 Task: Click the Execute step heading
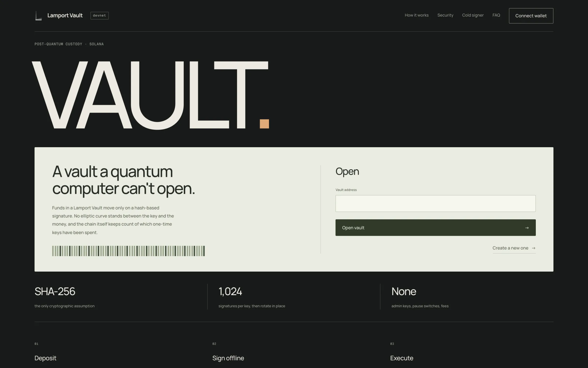402,358
